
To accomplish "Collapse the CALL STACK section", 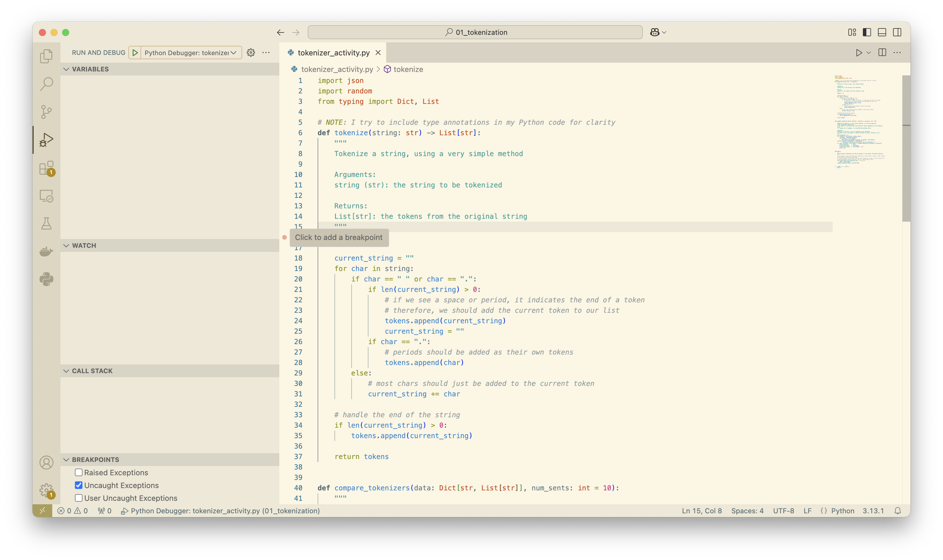I will (92, 371).
